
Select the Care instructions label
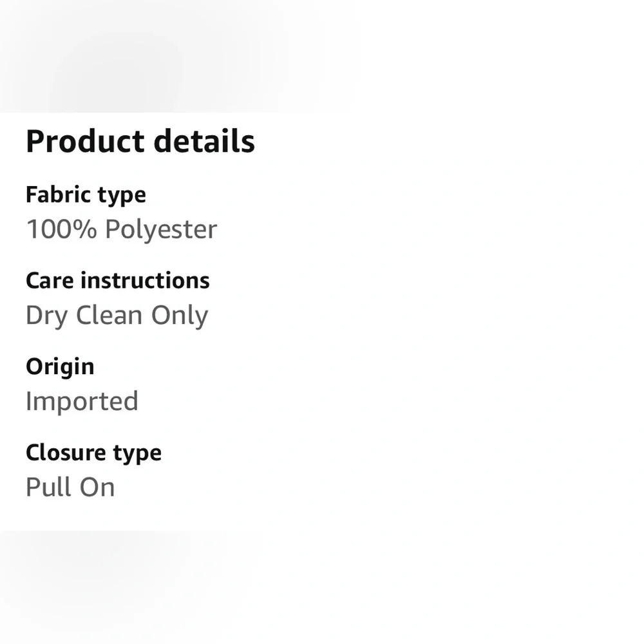[117, 281]
